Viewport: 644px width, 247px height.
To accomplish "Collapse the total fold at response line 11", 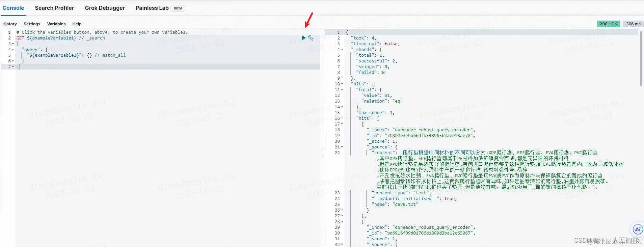I will click(x=342, y=90).
